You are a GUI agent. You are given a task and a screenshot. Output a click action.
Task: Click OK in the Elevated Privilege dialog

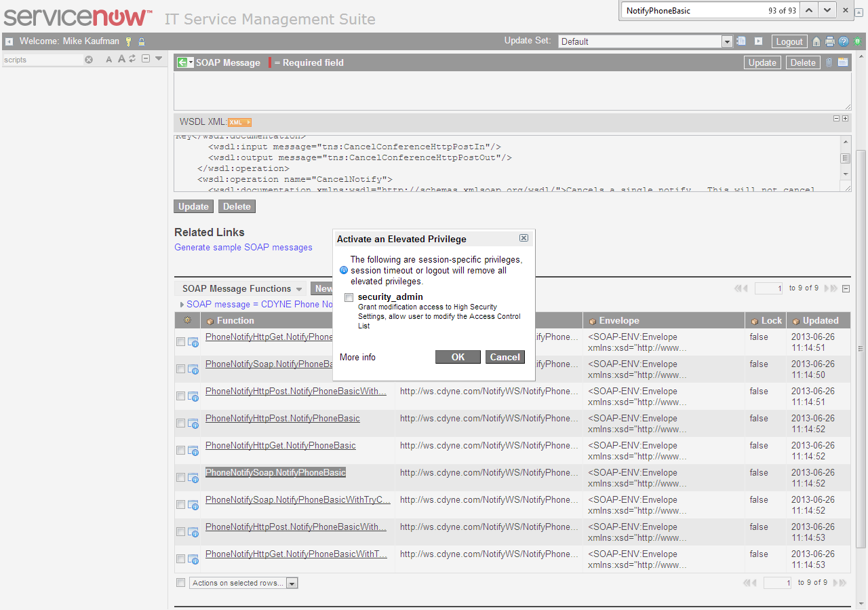click(458, 356)
